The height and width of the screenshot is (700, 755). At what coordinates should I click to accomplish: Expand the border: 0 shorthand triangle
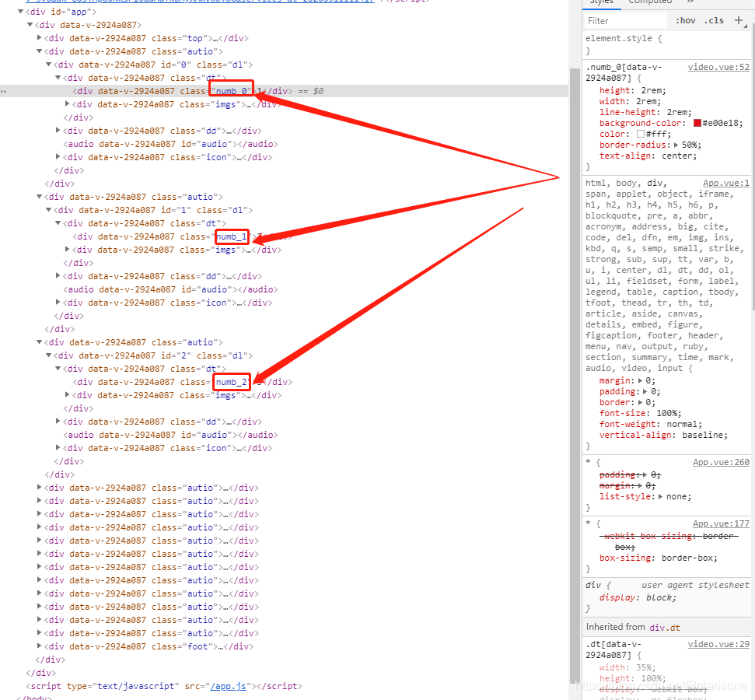coord(641,402)
